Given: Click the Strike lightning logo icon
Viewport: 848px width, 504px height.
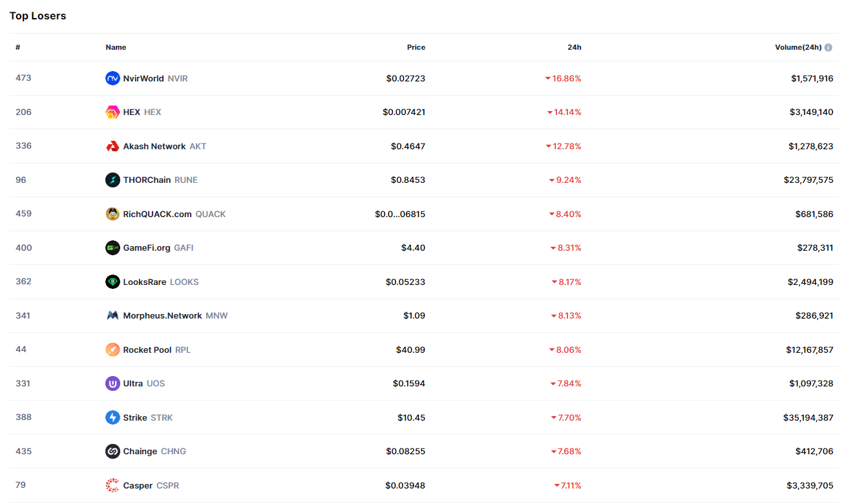Looking at the screenshot, I should click(112, 417).
